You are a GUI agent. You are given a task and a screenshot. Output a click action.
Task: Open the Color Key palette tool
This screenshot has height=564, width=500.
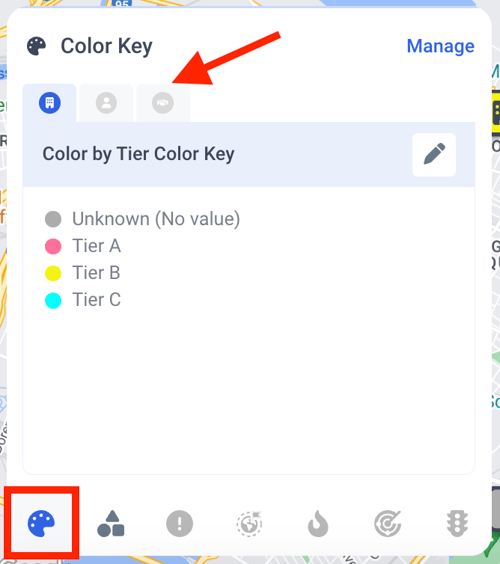tap(41, 523)
